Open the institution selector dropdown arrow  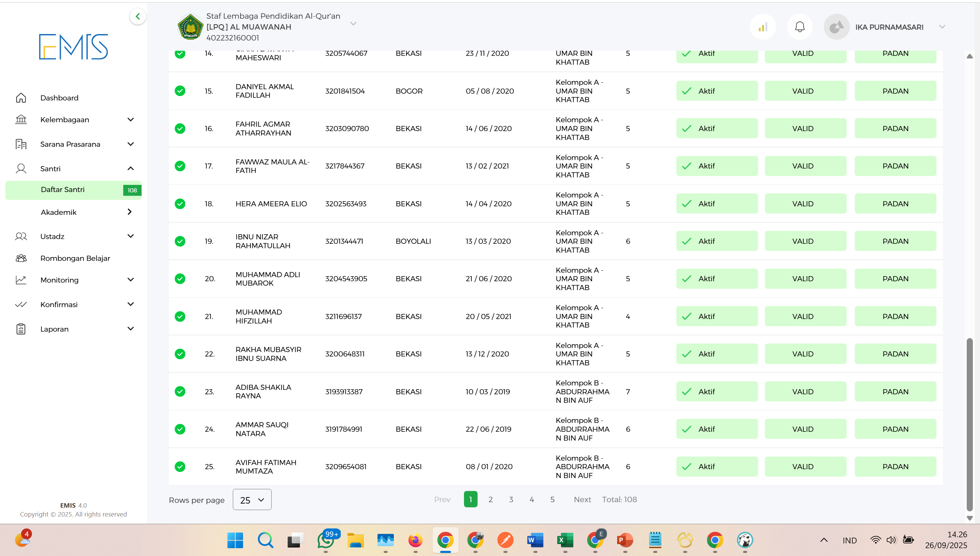(x=353, y=24)
